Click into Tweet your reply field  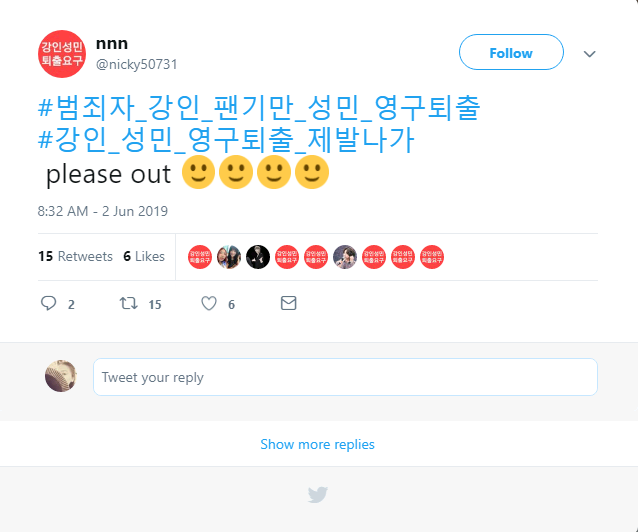coord(345,377)
